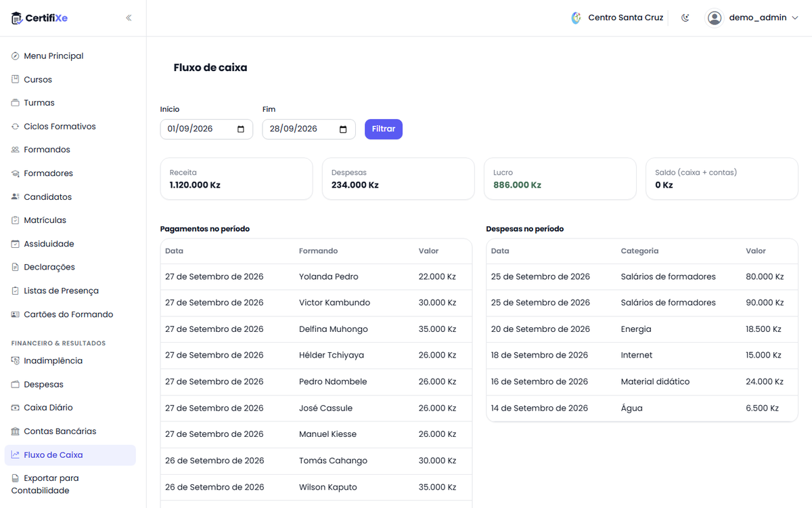Screen dimensions: 812x508
Task: Click the Candidatos person icon
Action: click(16, 197)
